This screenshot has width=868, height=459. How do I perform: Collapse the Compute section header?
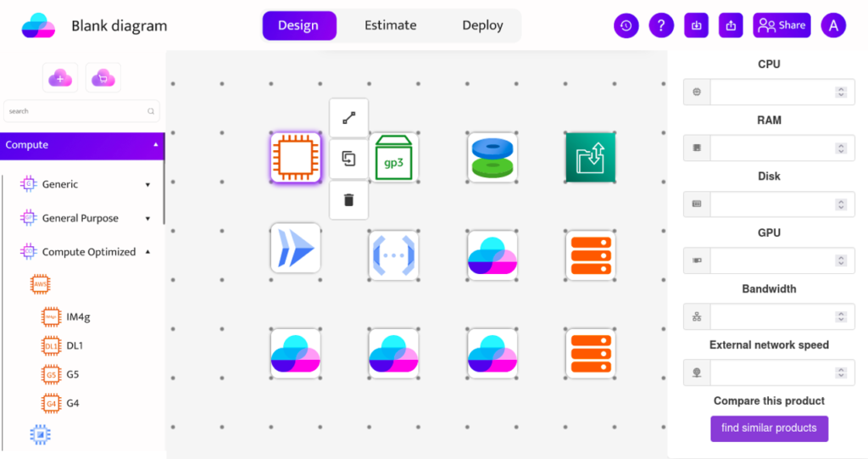(82, 145)
